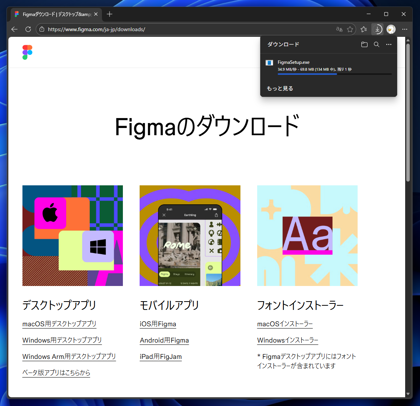Image resolution: width=420 pixels, height=406 pixels.
Task: Click the font installer note text
Action: pos(306,361)
